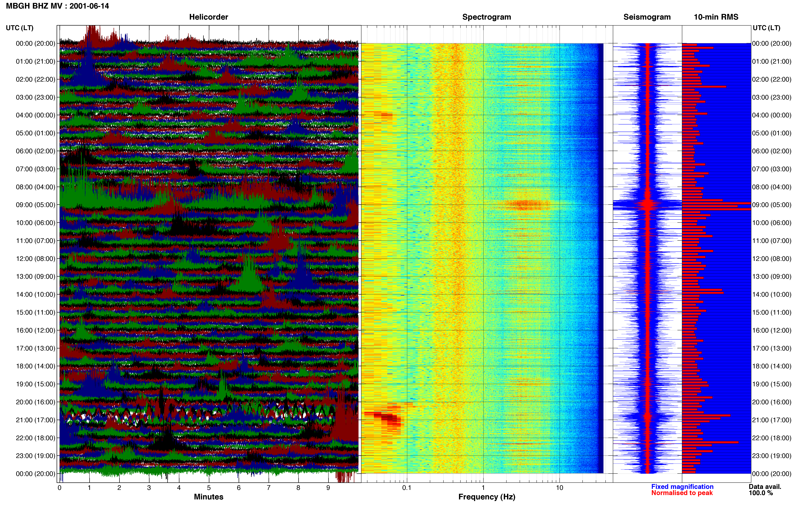Click left time label '04:00 (00:00)'
The image size is (812, 508).
click(36, 115)
